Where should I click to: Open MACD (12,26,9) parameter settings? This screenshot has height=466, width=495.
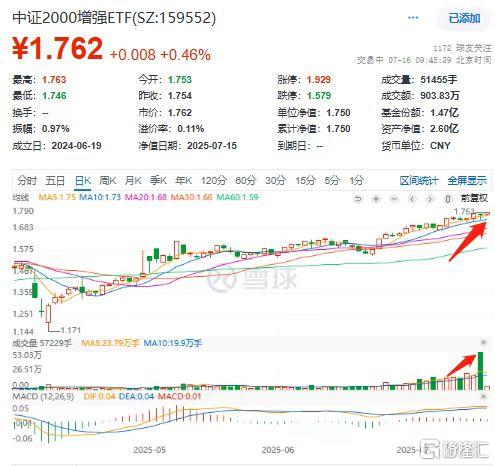tap(43, 396)
